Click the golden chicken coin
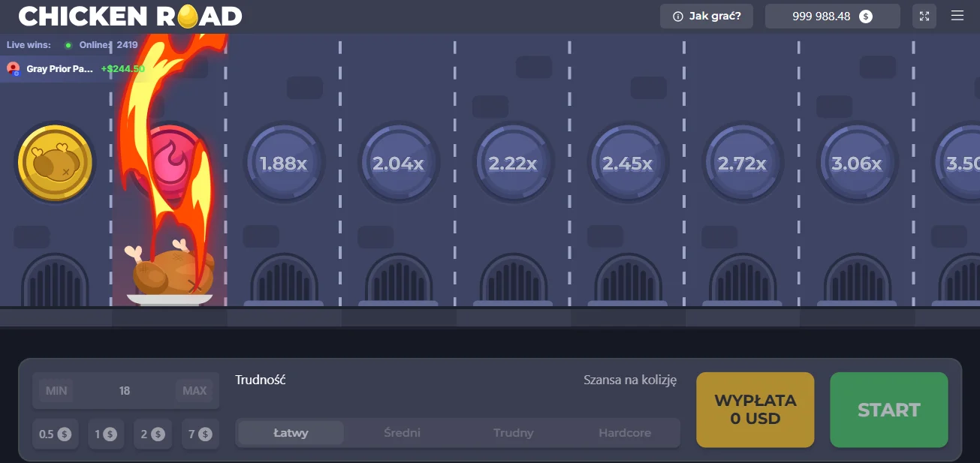 [55, 162]
